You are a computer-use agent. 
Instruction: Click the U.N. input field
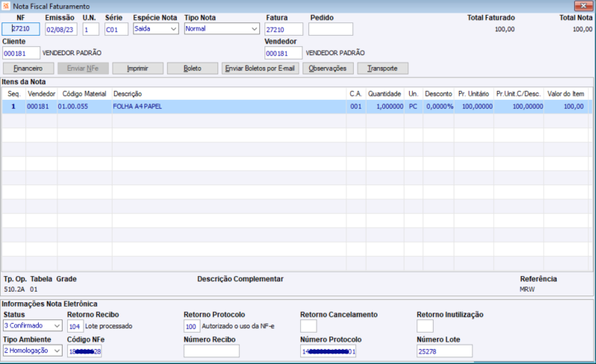pos(91,29)
